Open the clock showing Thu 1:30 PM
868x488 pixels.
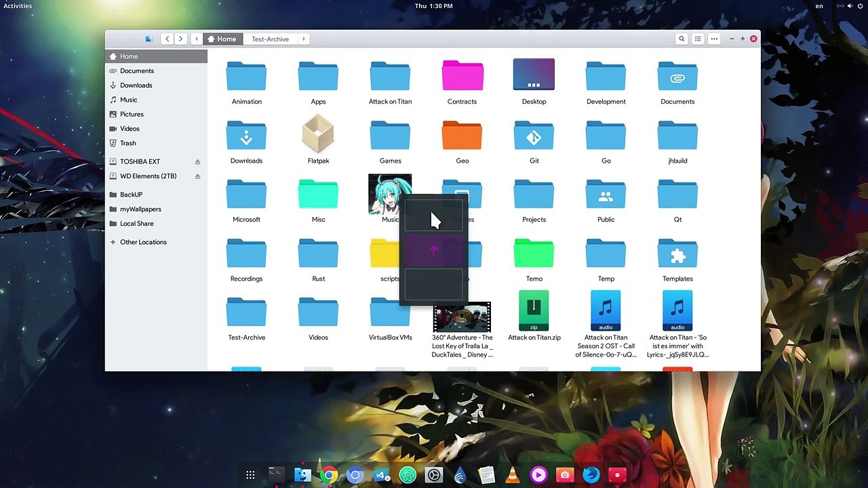pyautogui.click(x=433, y=5)
